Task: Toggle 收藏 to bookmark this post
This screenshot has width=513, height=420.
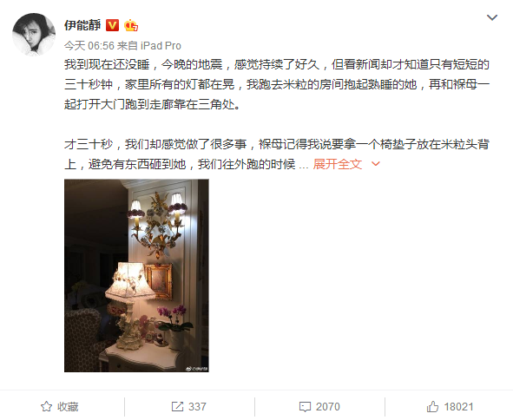Action: (x=60, y=407)
